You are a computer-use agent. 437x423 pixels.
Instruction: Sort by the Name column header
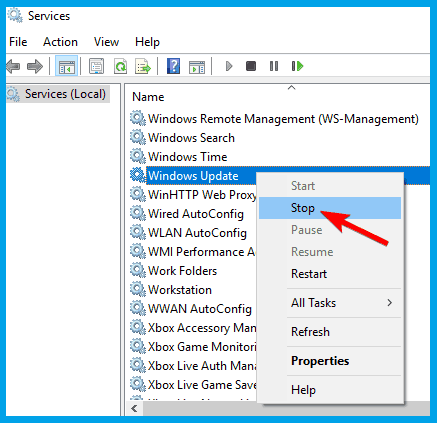pos(148,97)
